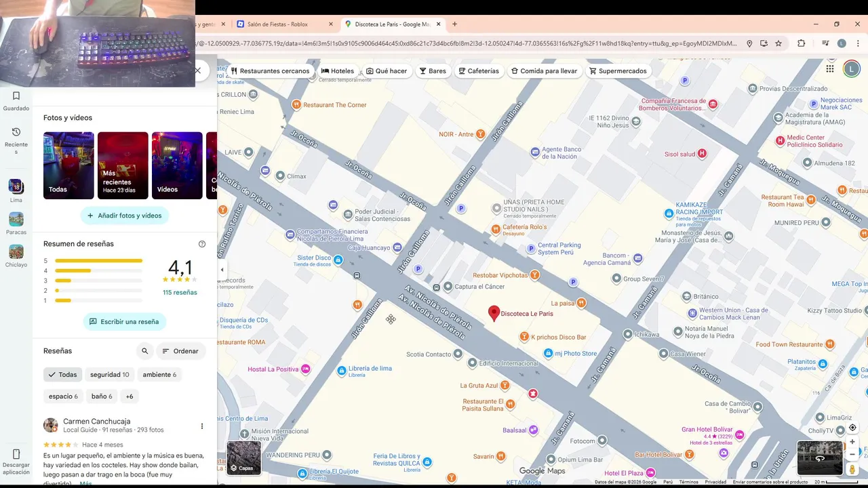Bookmark this page star icon
This screenshot has height=488, width=868.
[x=778, y=43]
